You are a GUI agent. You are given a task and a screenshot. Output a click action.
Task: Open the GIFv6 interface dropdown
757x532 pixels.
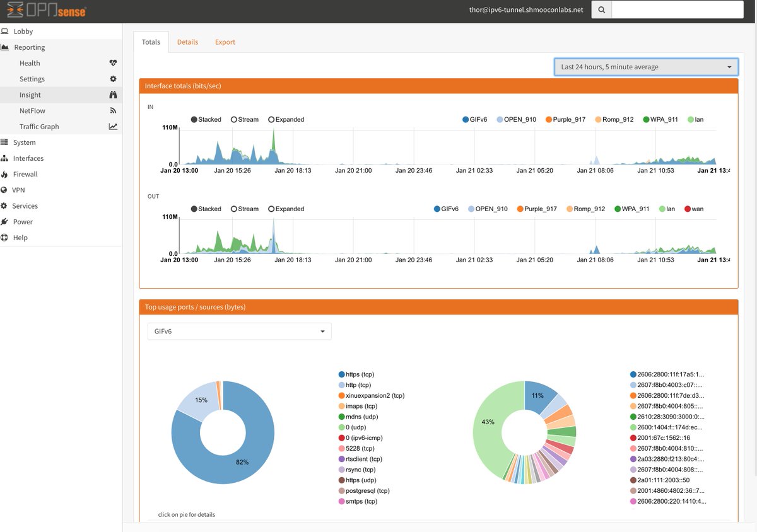point(239,331)
